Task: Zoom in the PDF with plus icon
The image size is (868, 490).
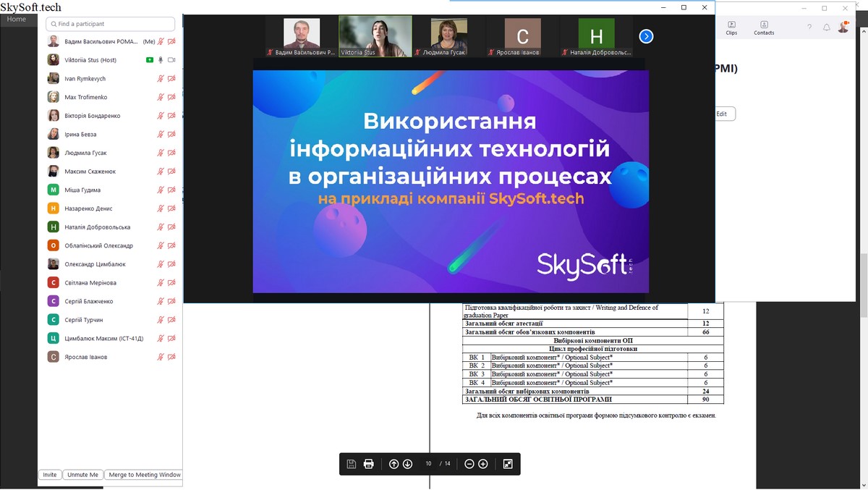Action: 483,464
